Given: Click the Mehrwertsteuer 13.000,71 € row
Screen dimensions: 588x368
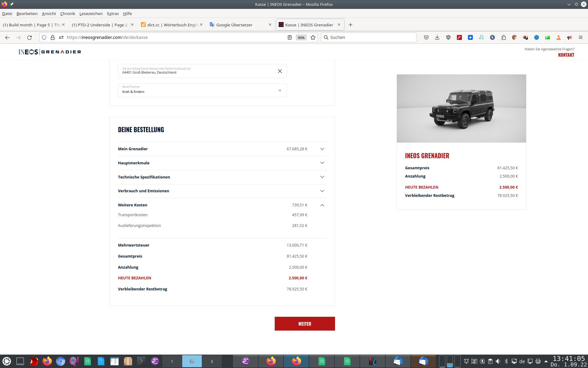Looking at the screenshot, I should (x=213, y=245).
